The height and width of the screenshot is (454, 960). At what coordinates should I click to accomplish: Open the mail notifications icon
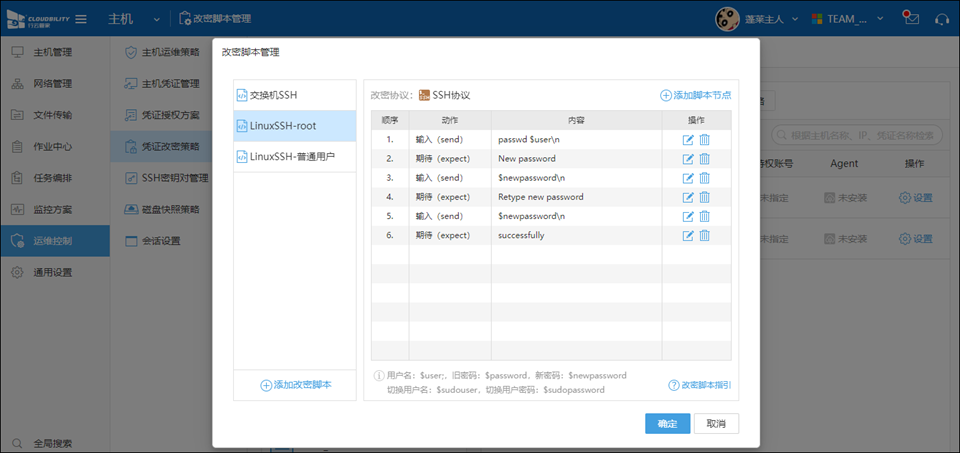[910, 18]
